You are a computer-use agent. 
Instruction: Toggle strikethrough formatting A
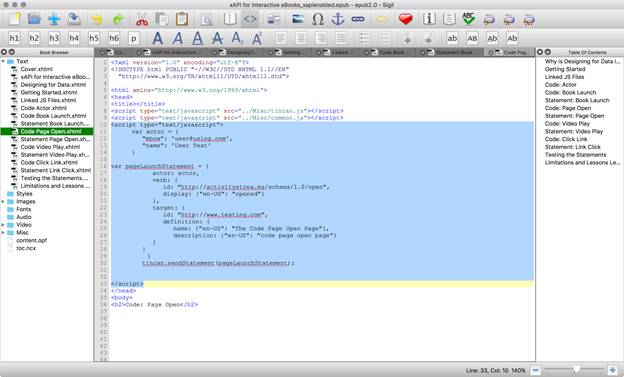[217, 38]
